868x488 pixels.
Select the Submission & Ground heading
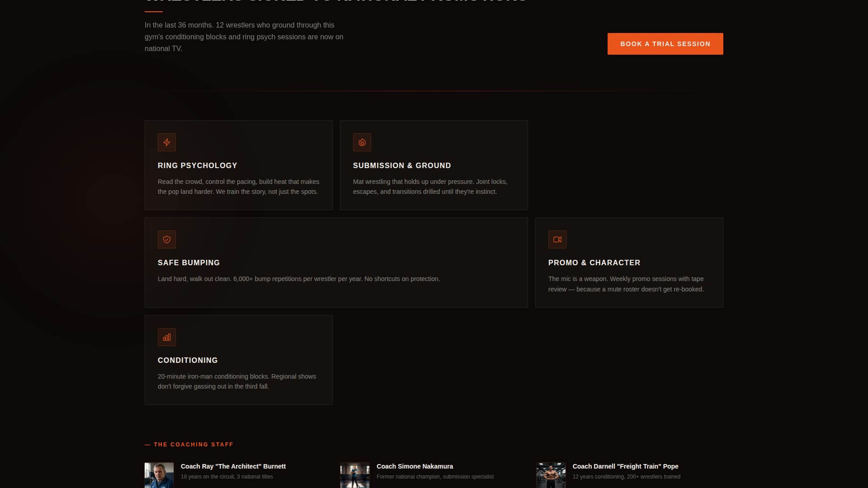click(x=401, y=165)
